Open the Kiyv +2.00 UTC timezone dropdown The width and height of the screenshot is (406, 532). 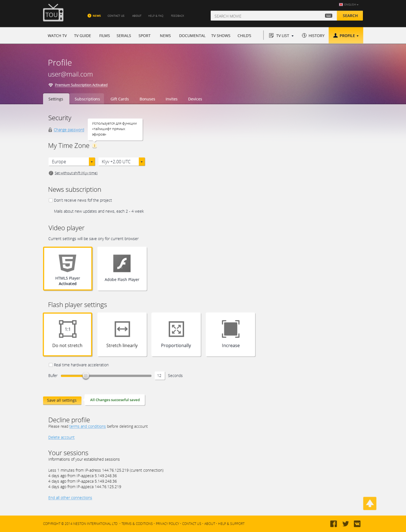point(141,161)
